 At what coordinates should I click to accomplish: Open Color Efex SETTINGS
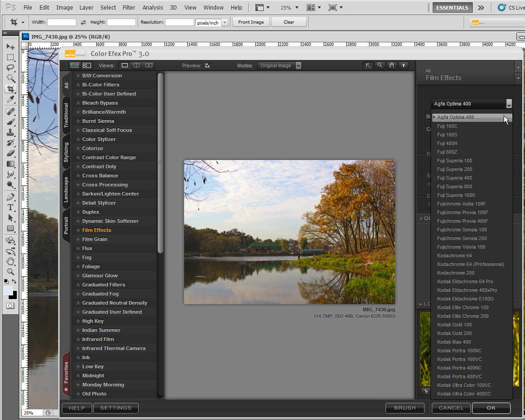115,408
